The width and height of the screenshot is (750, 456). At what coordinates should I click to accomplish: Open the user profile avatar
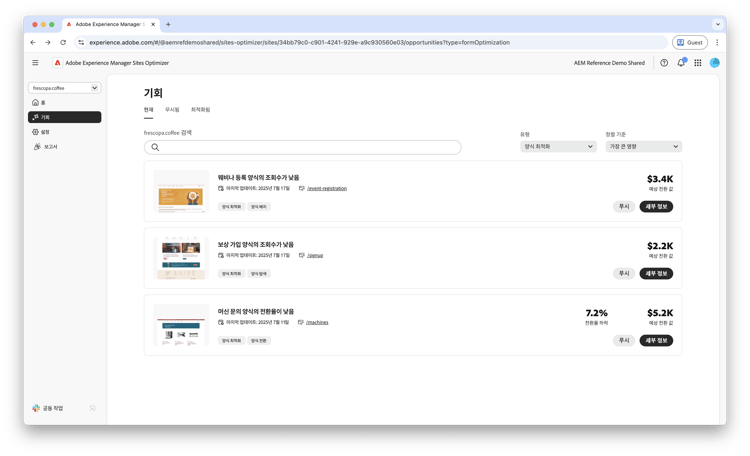[x=715, y=63]
